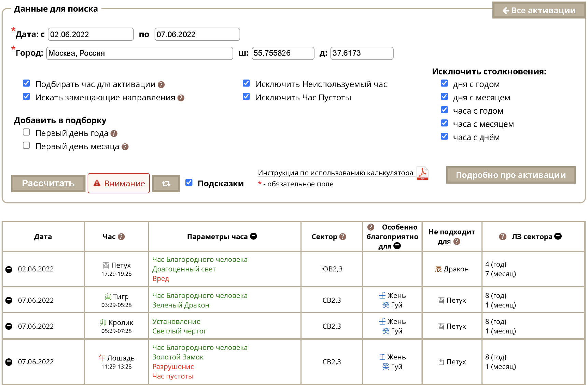Screen dimensions: 588x387
Task: Click warning triangle icon in 'Внимание' button
Action: click(97, 183)
